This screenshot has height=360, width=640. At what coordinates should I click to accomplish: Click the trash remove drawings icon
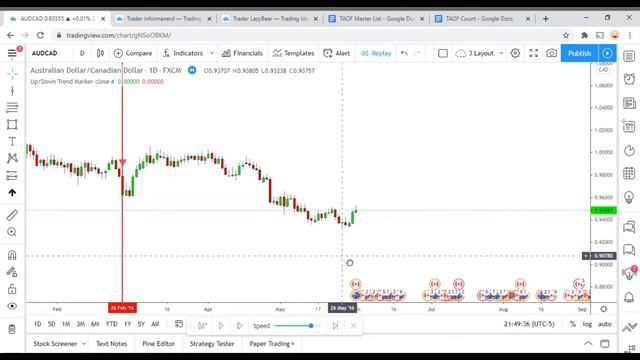tap(12, 329)
